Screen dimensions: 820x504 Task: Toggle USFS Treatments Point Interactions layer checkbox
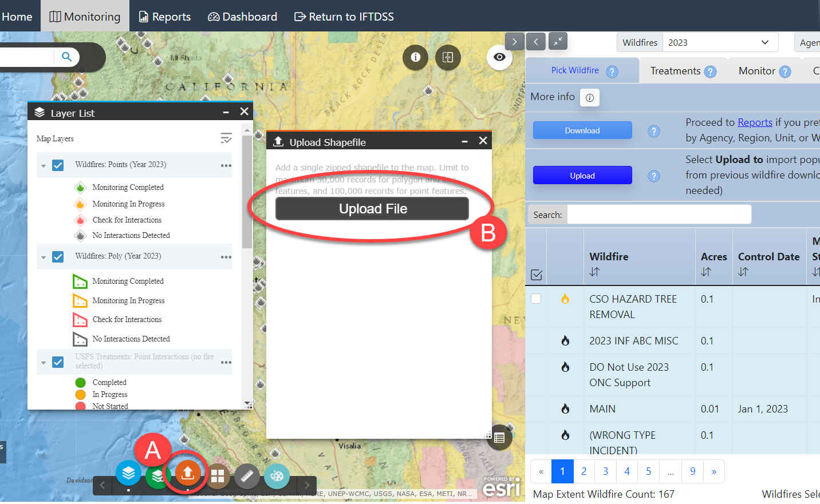coord(58,362)
